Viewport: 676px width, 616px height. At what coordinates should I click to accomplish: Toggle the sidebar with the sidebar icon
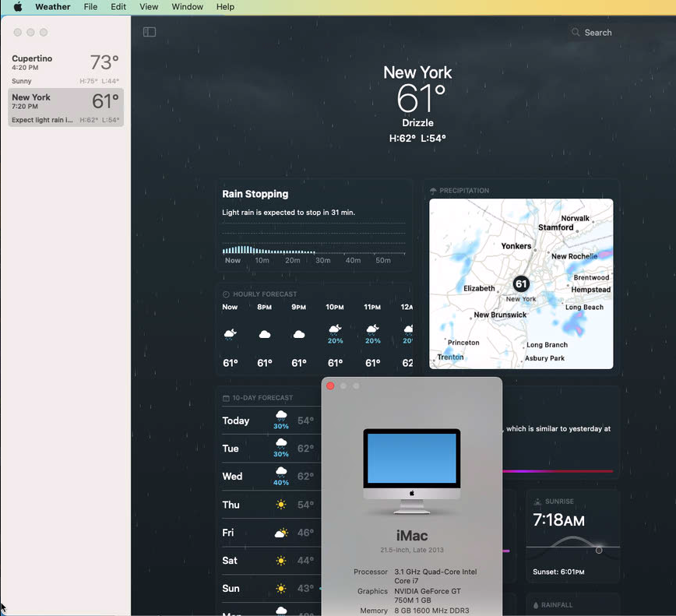(x=150, y=32)
